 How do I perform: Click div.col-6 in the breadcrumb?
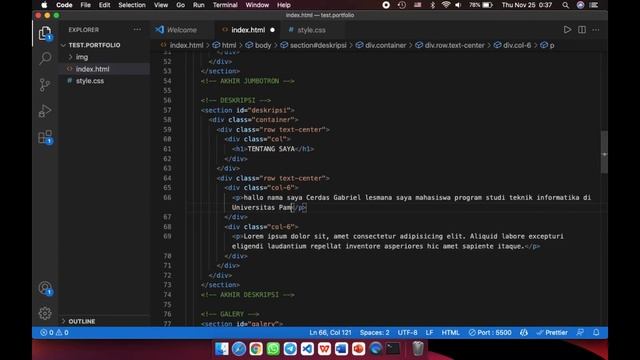517,45
